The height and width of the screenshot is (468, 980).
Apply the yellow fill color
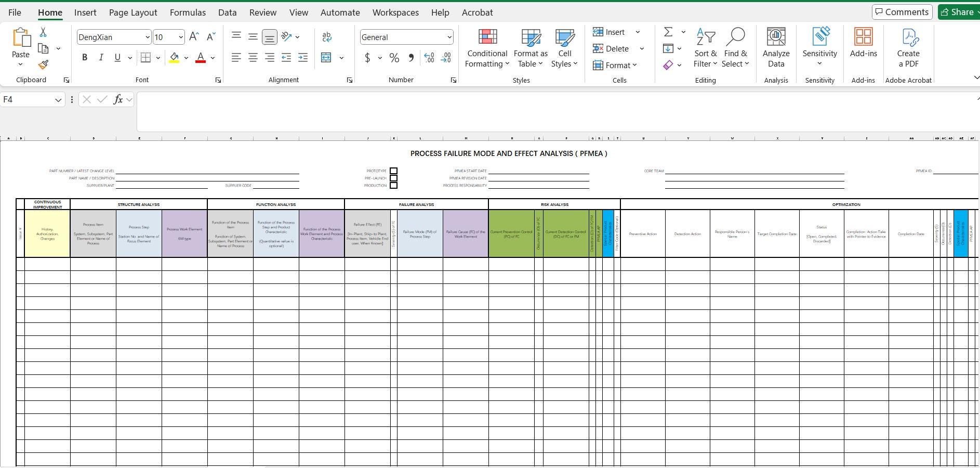(174, 58)
